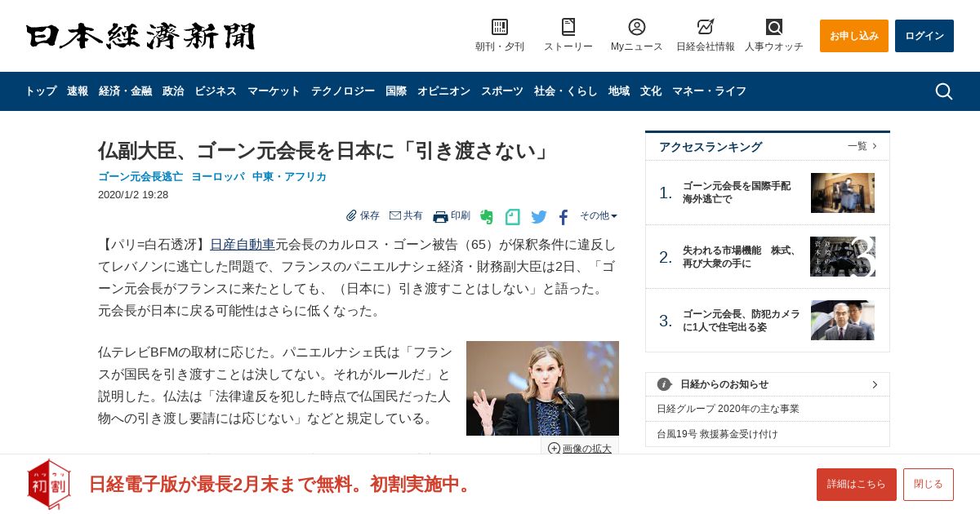
Task: Open the マネー・ライフ section
Action: [x=709, y=91]
